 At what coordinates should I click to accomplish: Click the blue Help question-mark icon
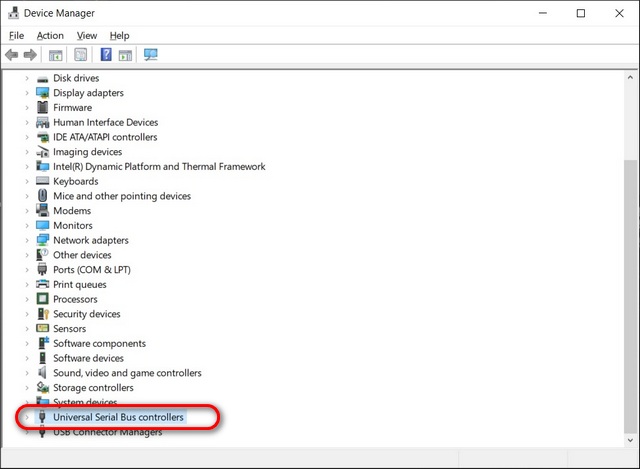(106, 54)
